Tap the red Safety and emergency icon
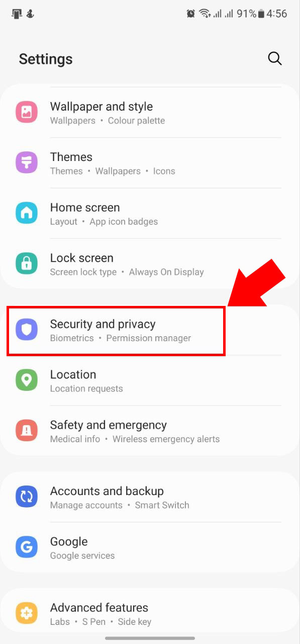 [x=27, y=431]
